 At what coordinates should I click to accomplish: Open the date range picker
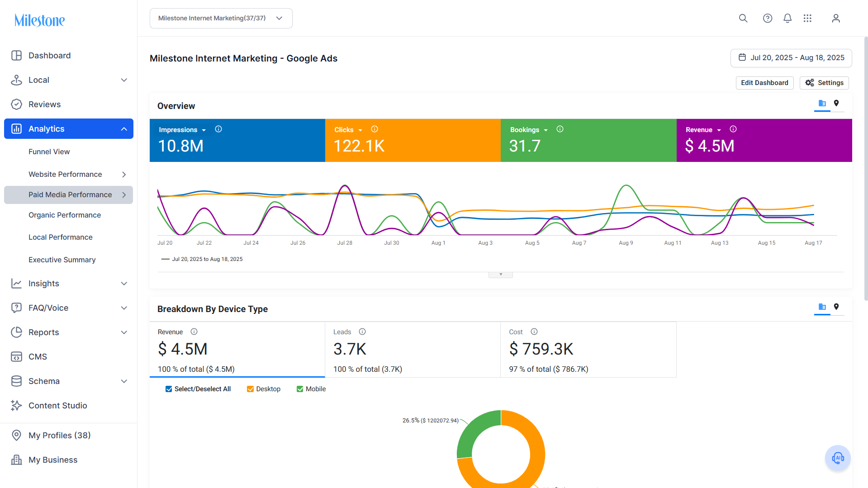[791, 58]
